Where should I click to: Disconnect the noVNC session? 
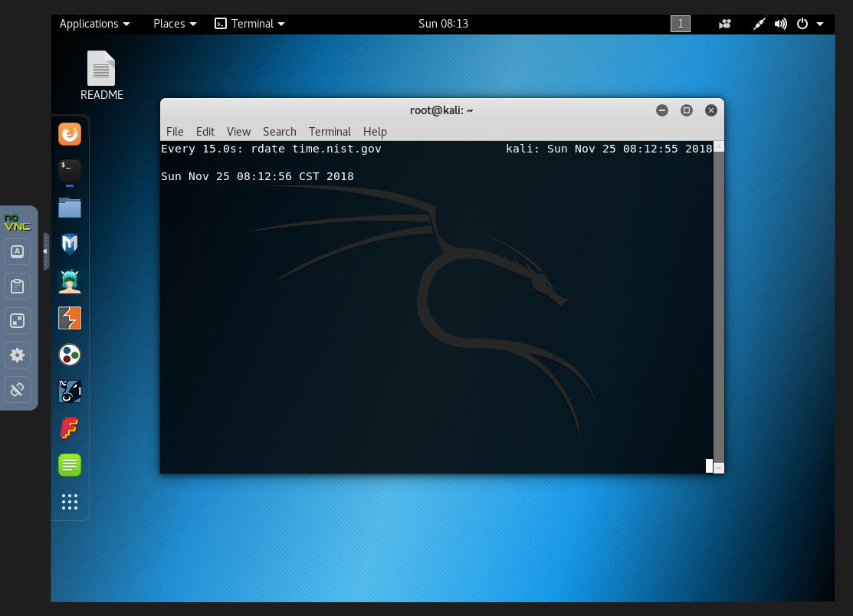point(18,389)
